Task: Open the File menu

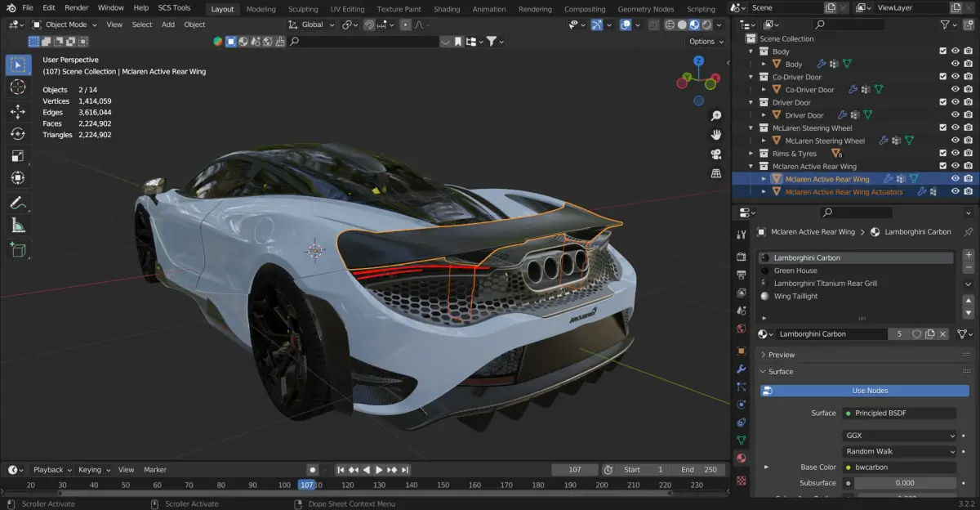Action: point(28,7)
